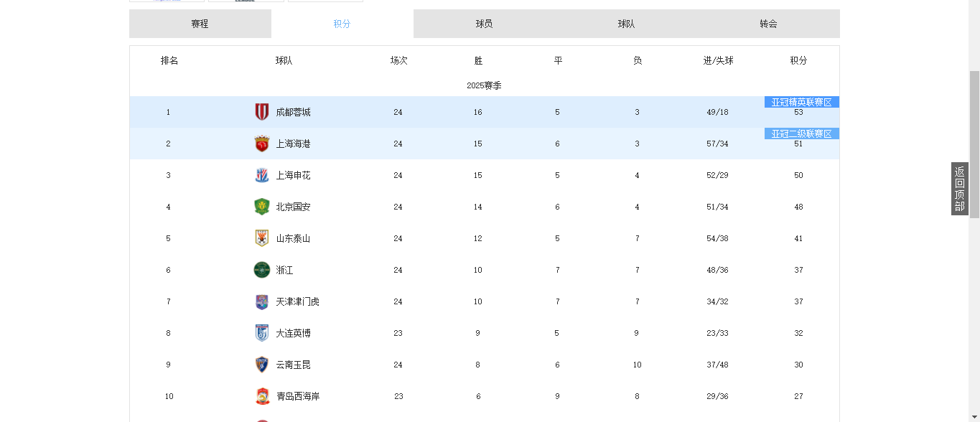980x422 pixels.
Task: Click the 青岛西海岸 team crest icon
Action: pos(262,396)
